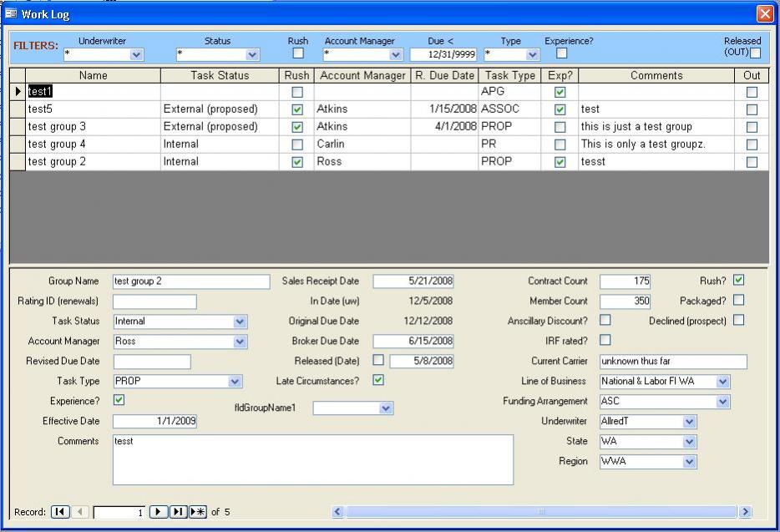Click the Broker Due Date field
This screenshot has height=532, width=780.
tap(413, 341)
